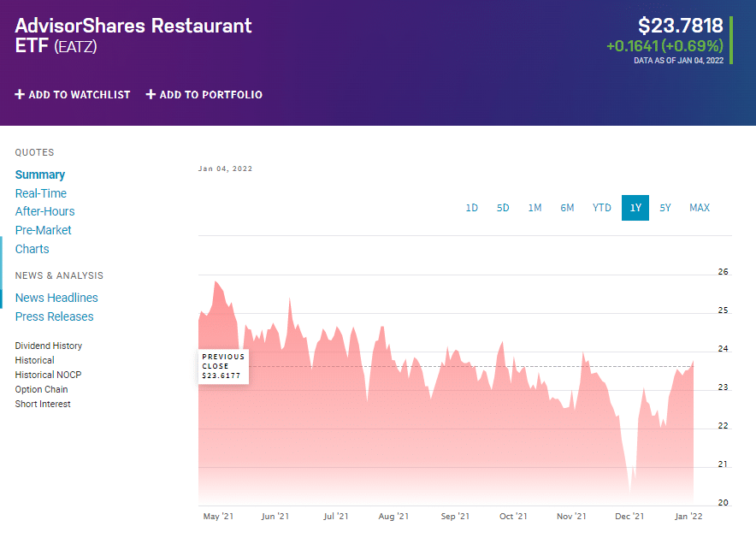
Task: Select the 6M chart range
Action: click(x=567, y=208)
